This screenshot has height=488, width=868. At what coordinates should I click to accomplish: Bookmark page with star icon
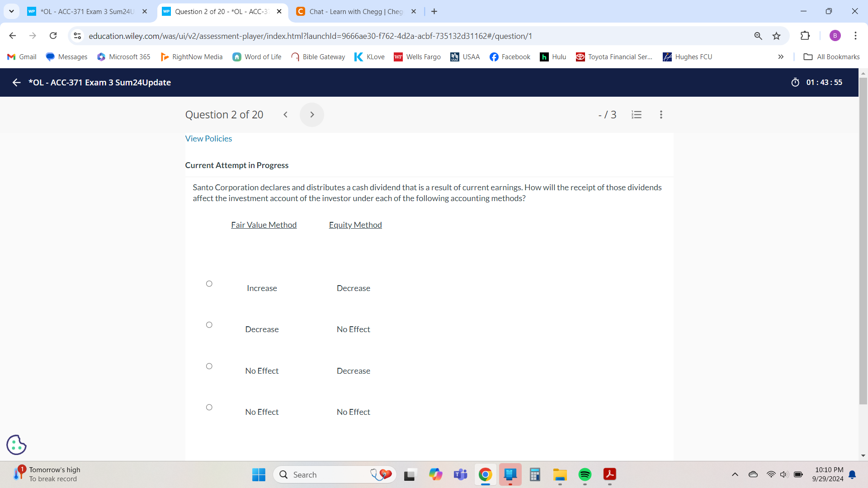(776, 36)
